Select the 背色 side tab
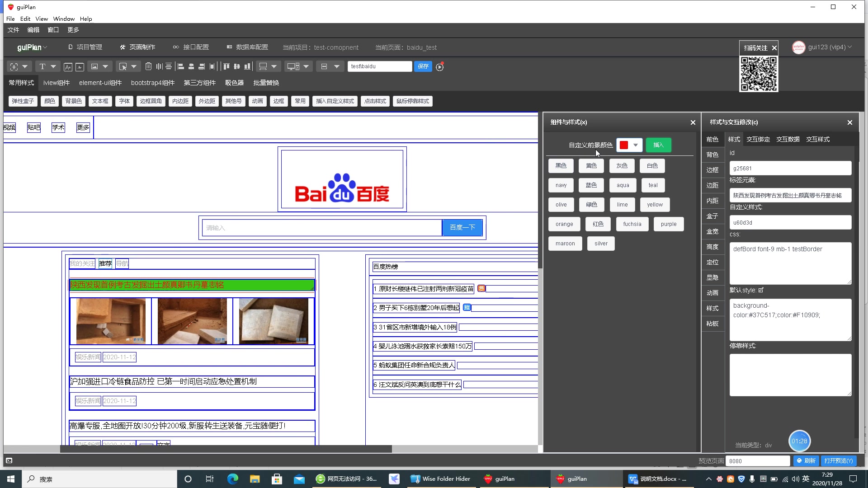This screenshot has width=868, height=488. (712, 155)
